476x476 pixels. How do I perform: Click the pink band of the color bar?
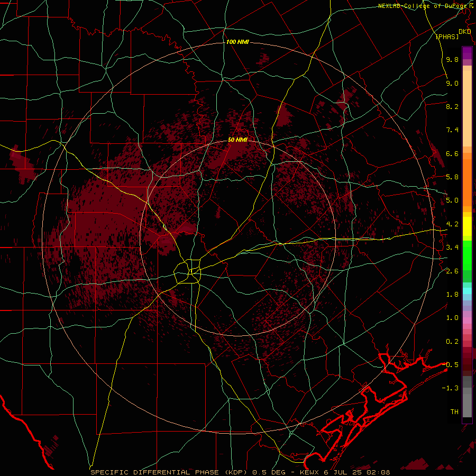point(467,321)
